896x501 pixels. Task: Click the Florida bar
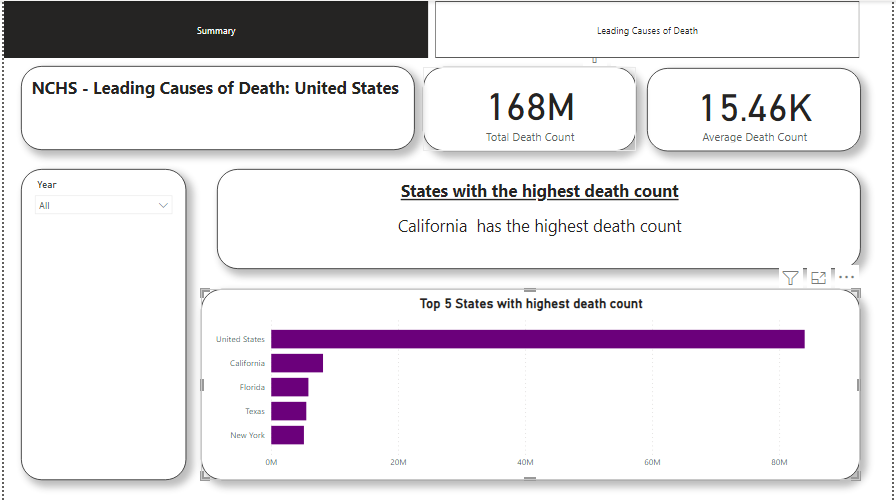[289, 387]
